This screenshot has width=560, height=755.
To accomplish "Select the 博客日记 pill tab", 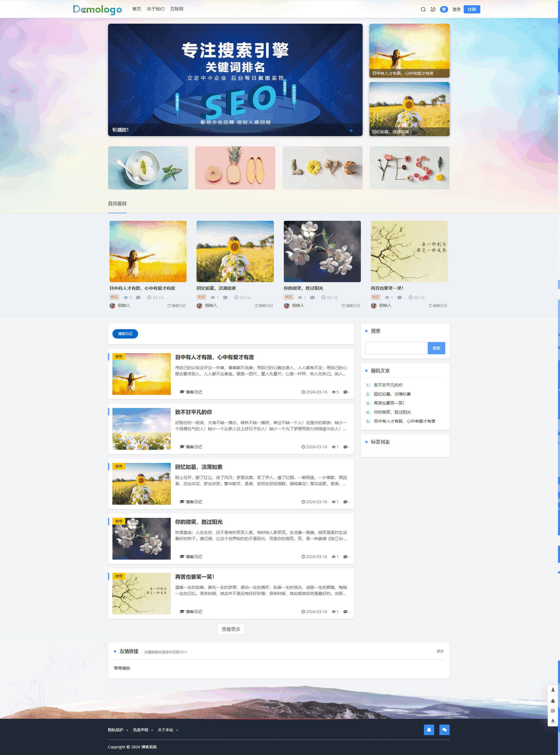I will pos(125,334).
